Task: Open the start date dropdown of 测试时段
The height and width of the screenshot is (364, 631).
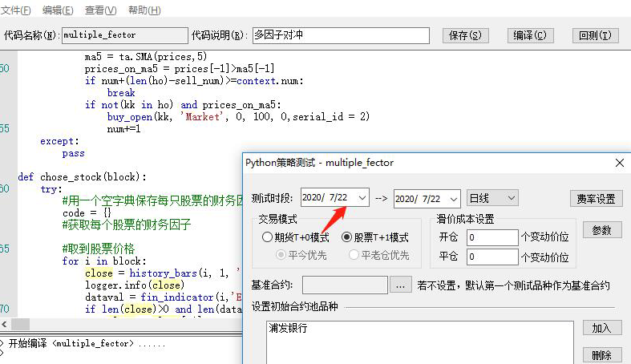Action: 362,198
